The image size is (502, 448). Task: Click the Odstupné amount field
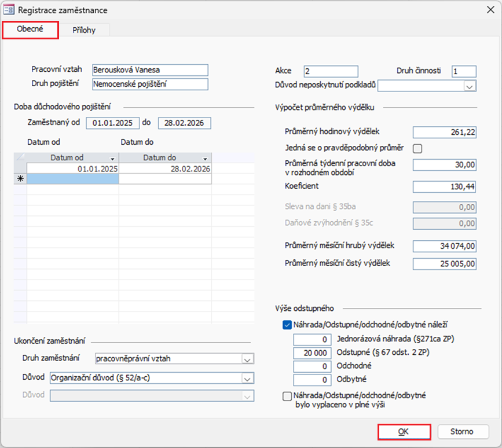click(313, 353)
